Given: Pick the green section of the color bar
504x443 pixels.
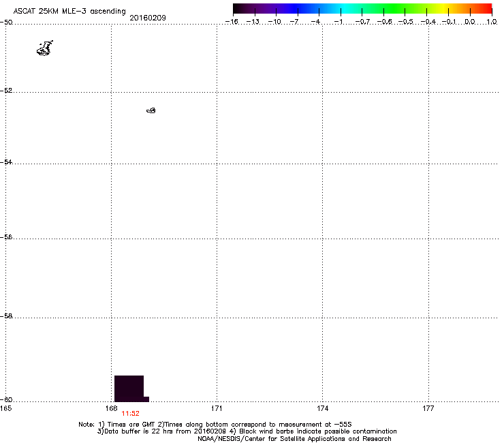Looking at the screenshot, I should point(395,9).
